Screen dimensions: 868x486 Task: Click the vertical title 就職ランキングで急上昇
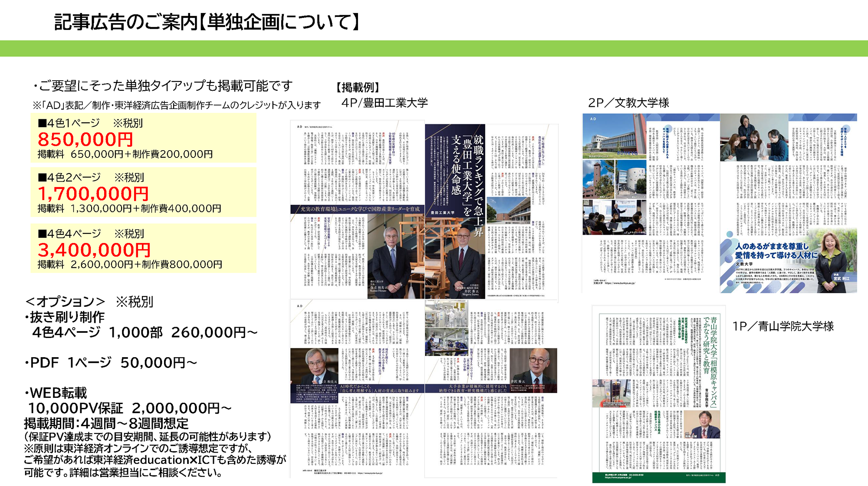(478, 185)
